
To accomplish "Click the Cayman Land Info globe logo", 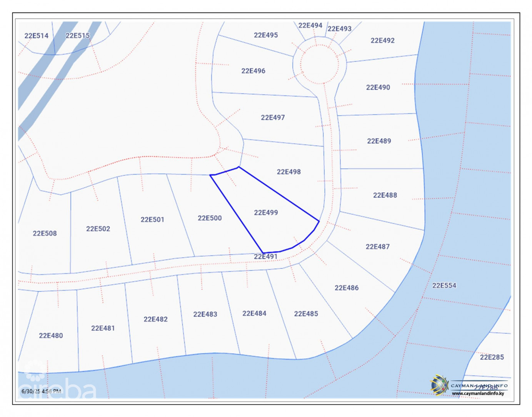I will pos(438,385).
